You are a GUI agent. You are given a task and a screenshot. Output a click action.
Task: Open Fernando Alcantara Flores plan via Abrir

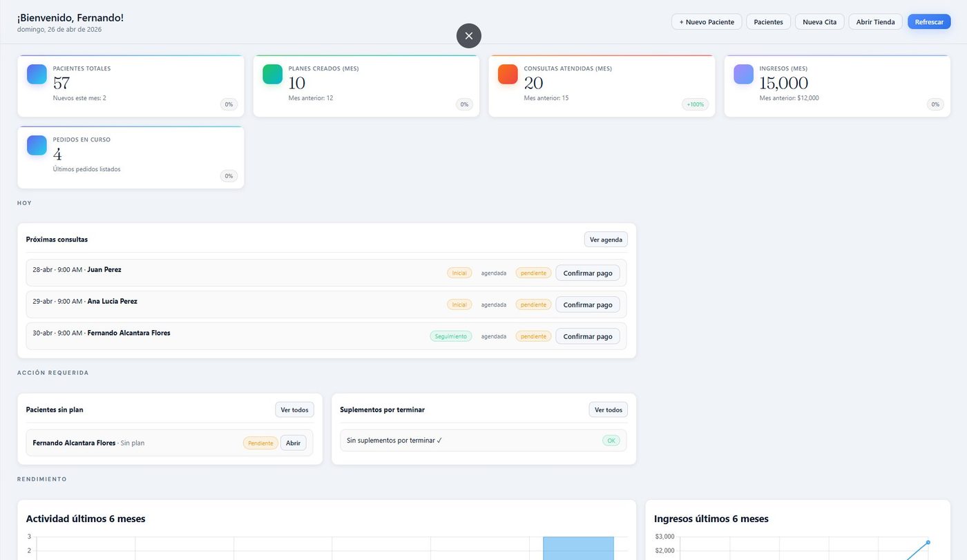pos(293,443)
